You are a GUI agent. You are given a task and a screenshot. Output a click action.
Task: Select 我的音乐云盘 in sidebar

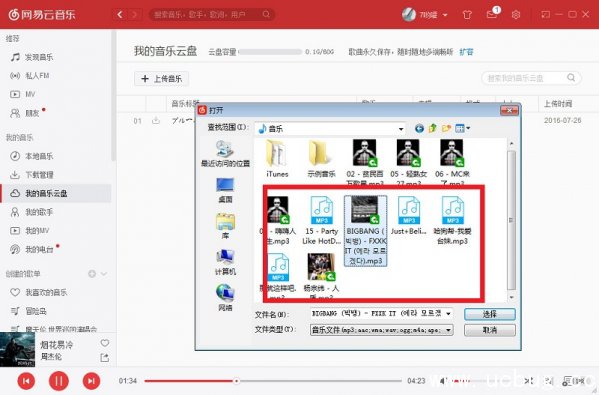[x=56, y=193]
